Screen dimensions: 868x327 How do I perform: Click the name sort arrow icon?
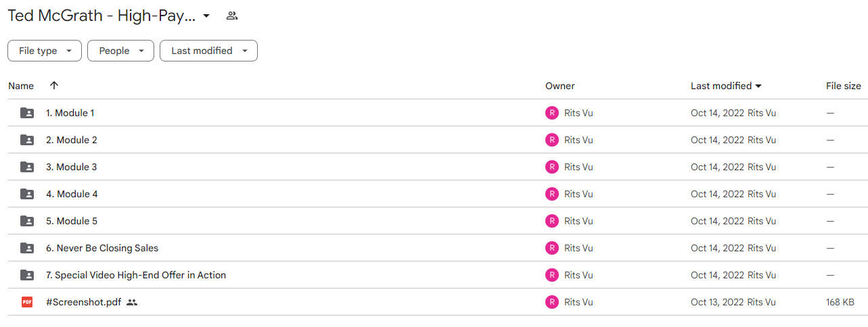click(x=54, y=86)
